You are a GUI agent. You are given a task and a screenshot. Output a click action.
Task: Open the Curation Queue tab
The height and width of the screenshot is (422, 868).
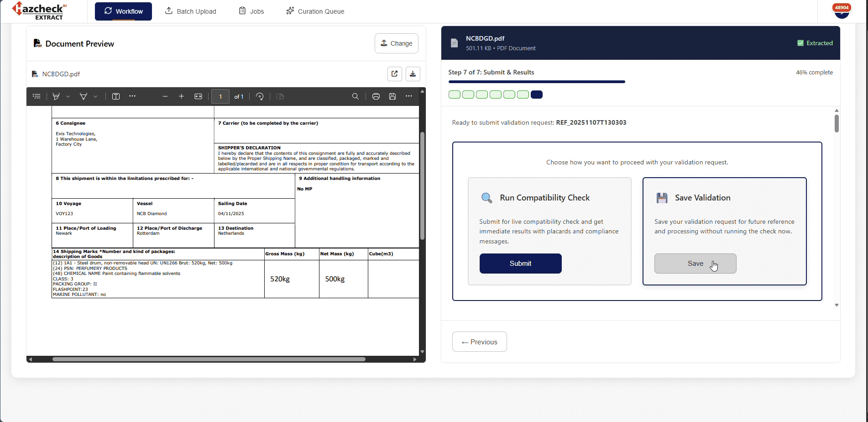315,11
